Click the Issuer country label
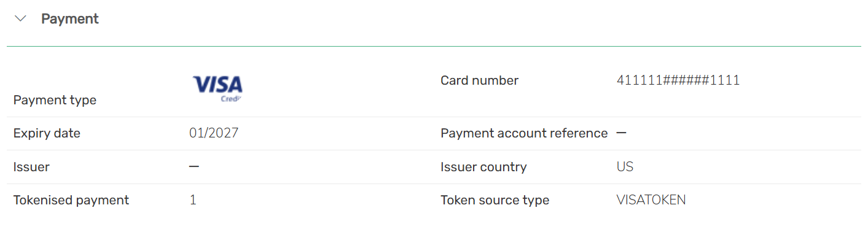The width and height of the screenshot is (868, 232). click(x=483, y=167)
